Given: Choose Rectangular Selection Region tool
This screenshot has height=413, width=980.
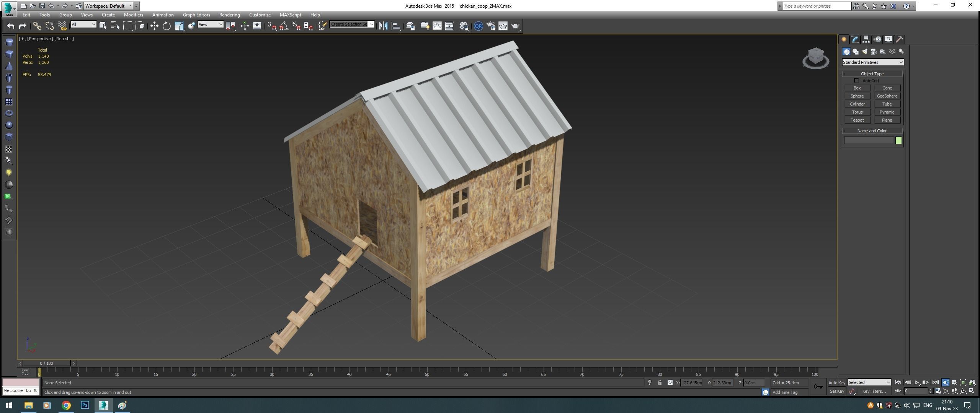Looking at the screenshot, I should pyautogui.click(x=127, y=26).
